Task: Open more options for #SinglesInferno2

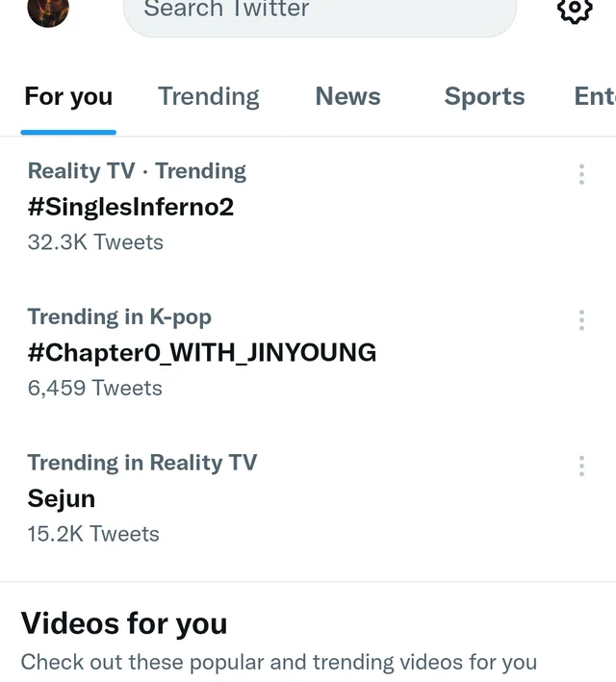Action: click(581, 174)
